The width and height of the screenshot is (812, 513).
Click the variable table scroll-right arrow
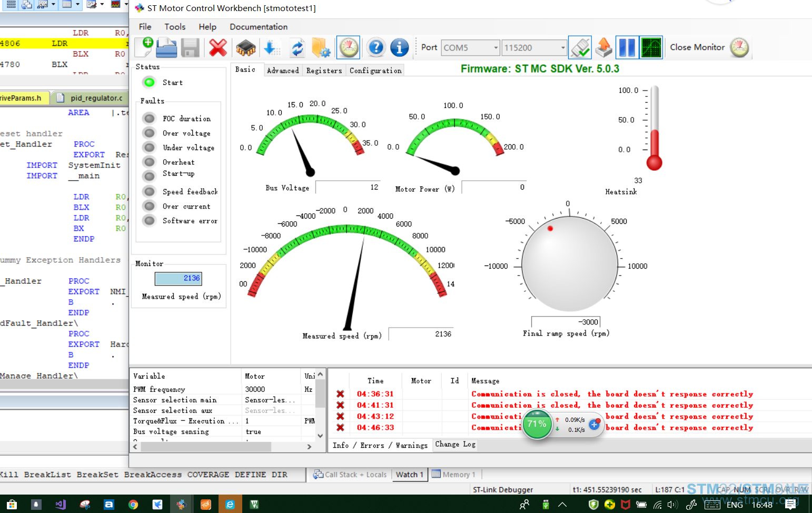pyautogui.click(x=309, y=447)
